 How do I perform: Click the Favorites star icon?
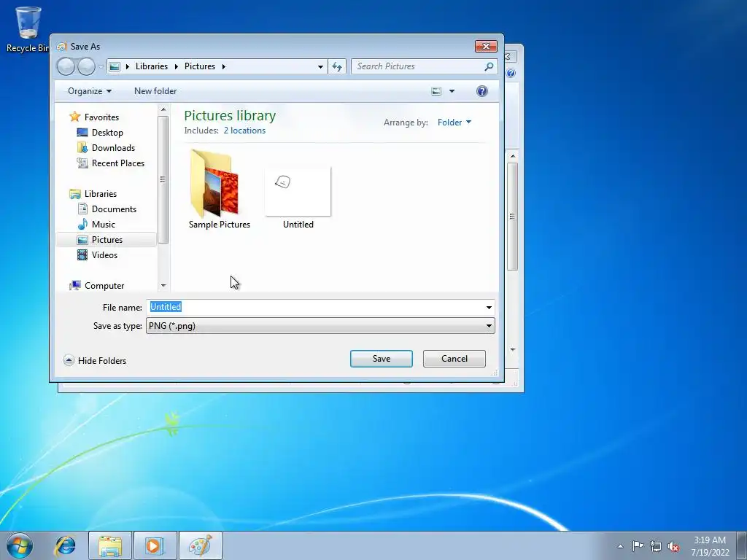tap(75, 117)
